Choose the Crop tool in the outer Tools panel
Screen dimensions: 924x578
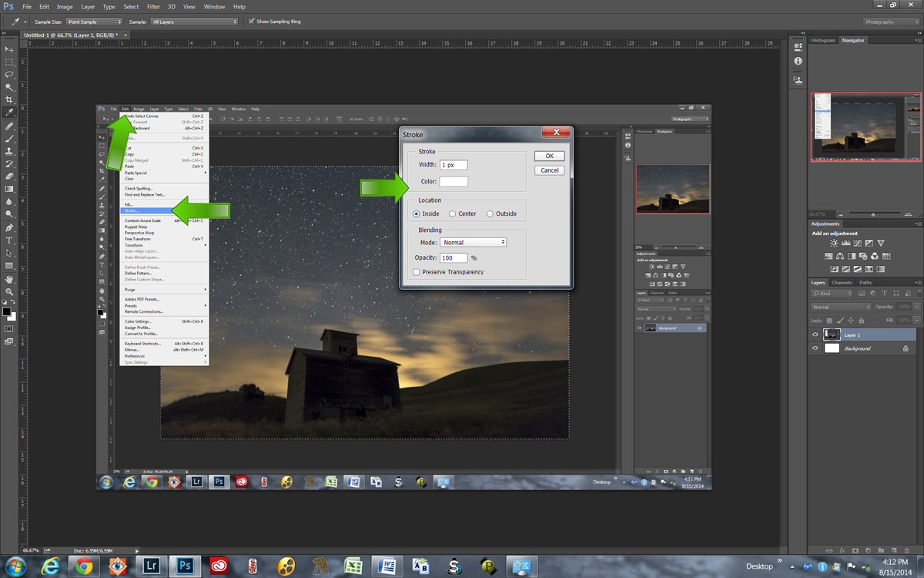10,100
